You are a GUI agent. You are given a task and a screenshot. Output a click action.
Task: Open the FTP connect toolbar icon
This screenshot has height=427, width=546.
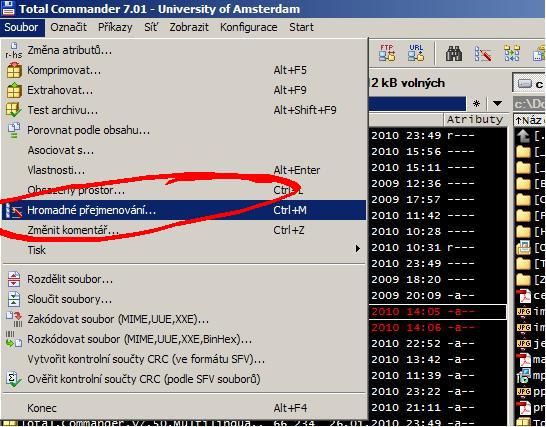(x=387, y=53)
